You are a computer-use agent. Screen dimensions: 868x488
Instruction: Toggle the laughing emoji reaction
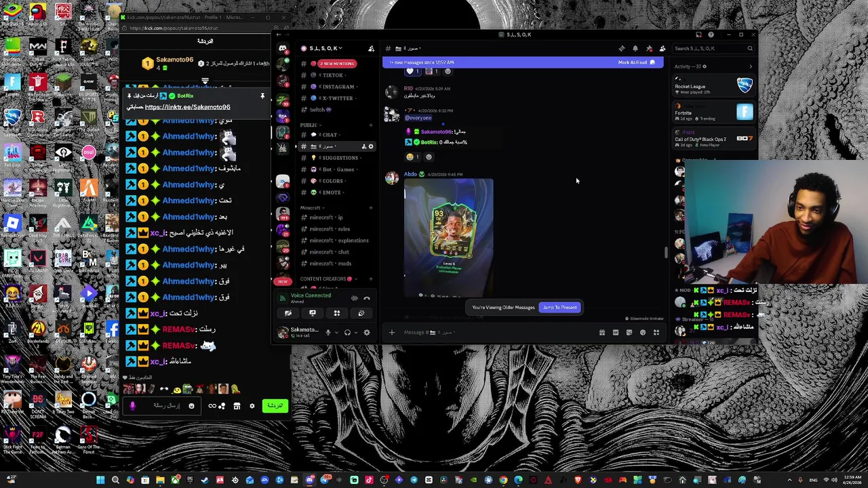click(x=413, y=157)
